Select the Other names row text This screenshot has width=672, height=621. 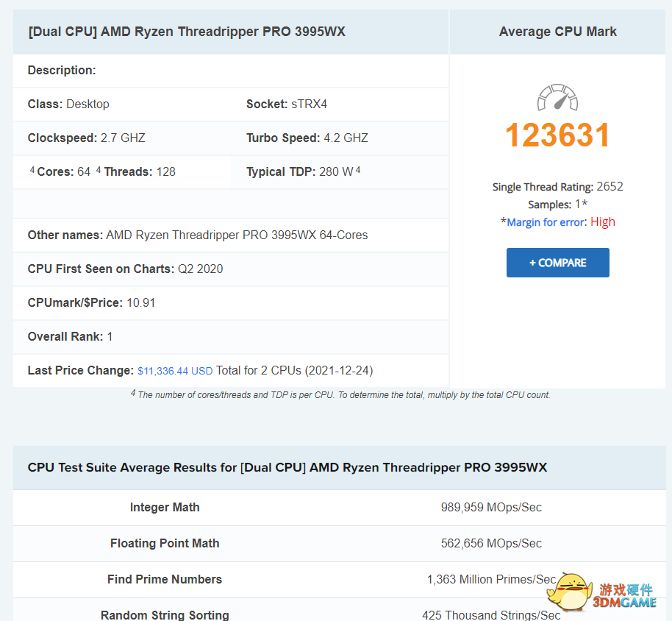[198, 235]
